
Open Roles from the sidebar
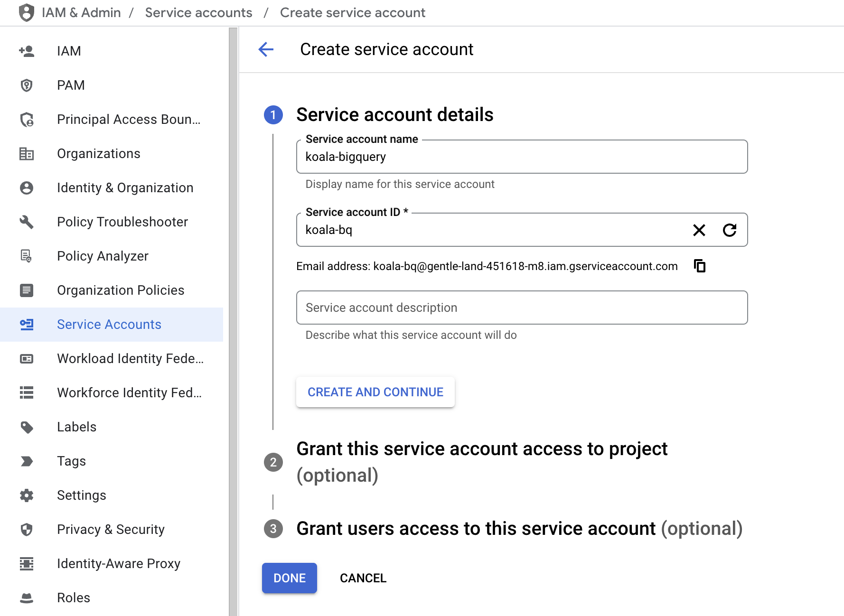(74, 597)
